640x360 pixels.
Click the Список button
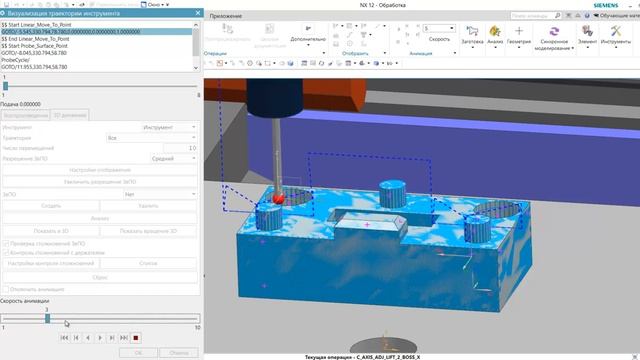coord(149,263)
